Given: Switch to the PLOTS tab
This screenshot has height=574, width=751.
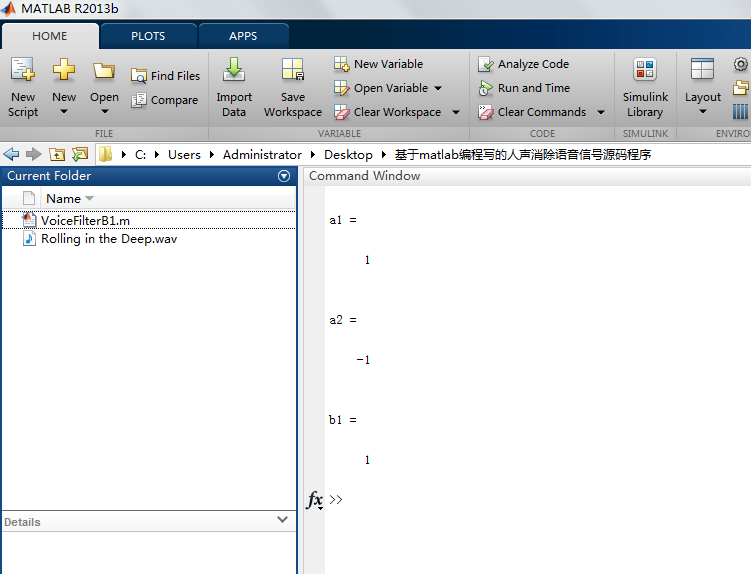Looking at the screenshot, I should [x=148, y=36].
